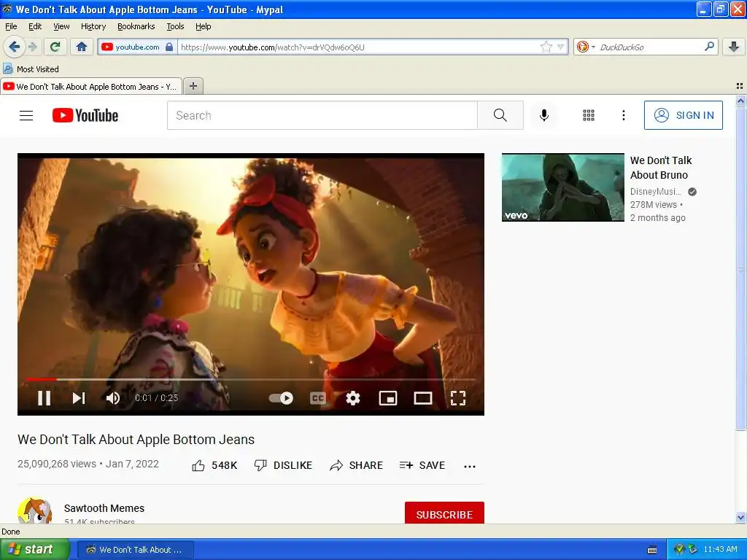747x560 pixels.
Task: Click the taskbar on-screen keyboard tray icon
Action: 652,550
